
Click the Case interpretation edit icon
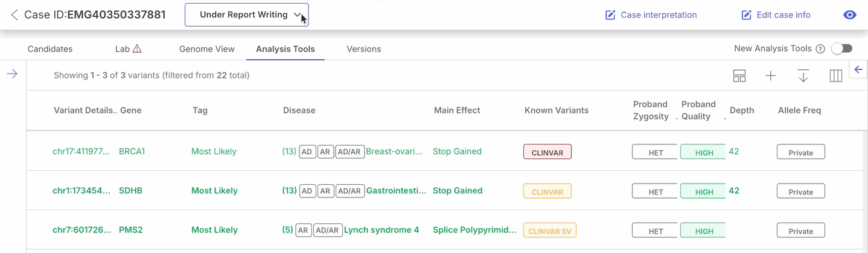610,15
